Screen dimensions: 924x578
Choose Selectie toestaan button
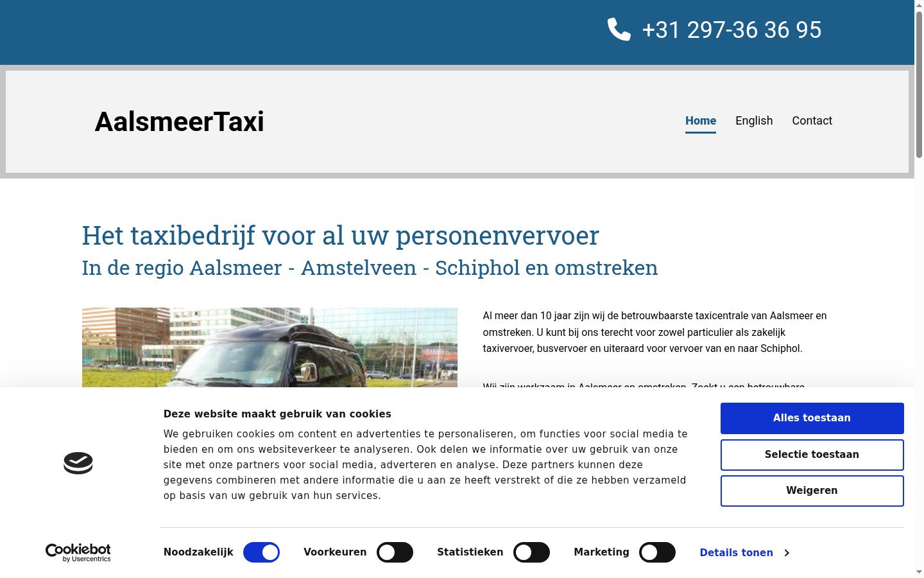pyautogui.click(x=812, y=455)
